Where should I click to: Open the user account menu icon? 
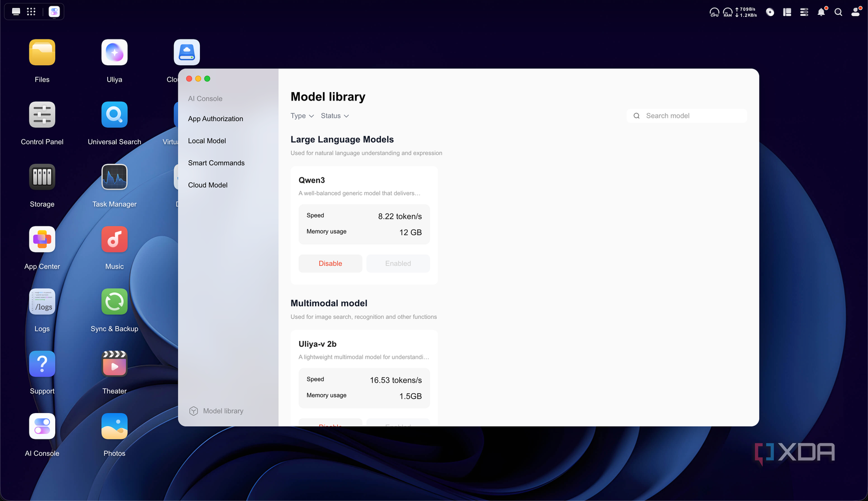pyautogui.click(x=856, y=12)
